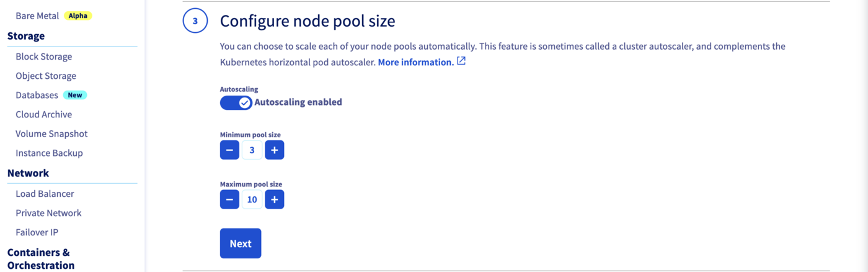The height and width of the screenshot is (272, 868).
Task: Click the minimum pool size value field
Action: tap(252, 150)
